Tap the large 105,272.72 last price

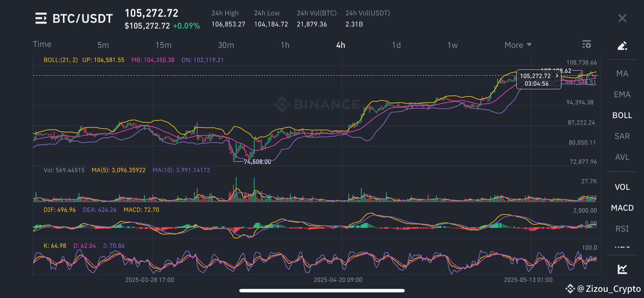click(x=151, y=13)
